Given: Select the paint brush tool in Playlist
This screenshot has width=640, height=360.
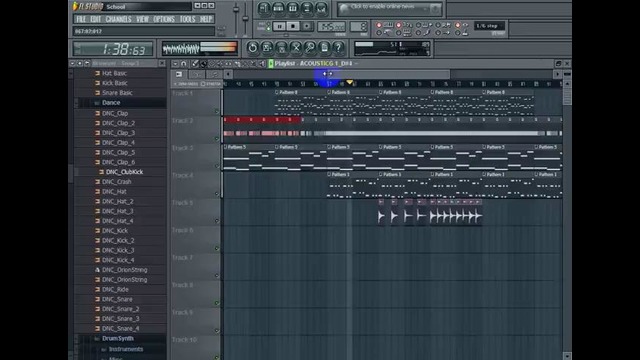Looking at the screenshot, I should click(x=203, y=64).
